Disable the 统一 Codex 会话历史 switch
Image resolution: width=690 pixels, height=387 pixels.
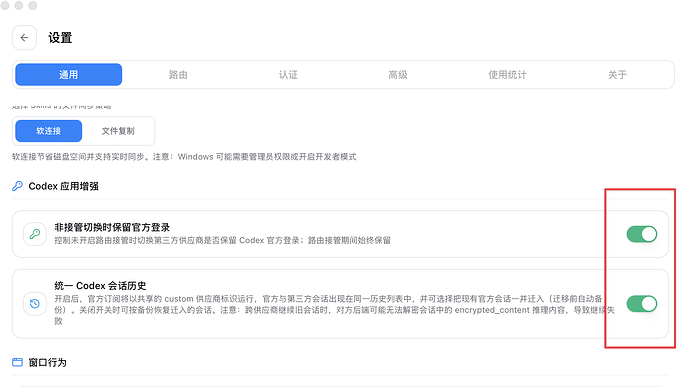click(642, 303)
